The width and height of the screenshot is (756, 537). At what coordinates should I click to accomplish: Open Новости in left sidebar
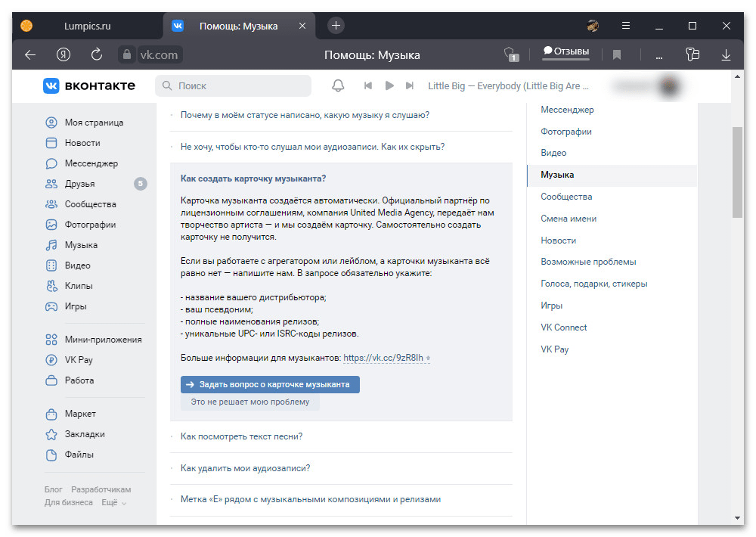coord(82,143)
